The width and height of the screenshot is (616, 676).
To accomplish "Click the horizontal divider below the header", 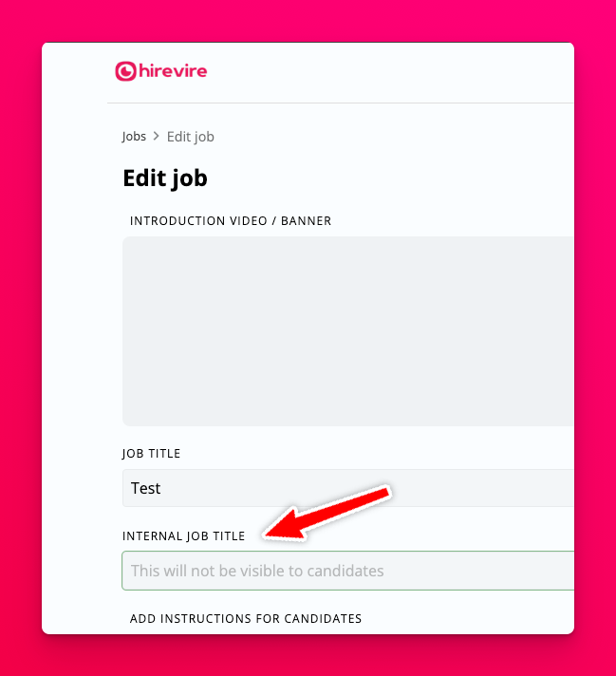I will [x=341, y=103].
